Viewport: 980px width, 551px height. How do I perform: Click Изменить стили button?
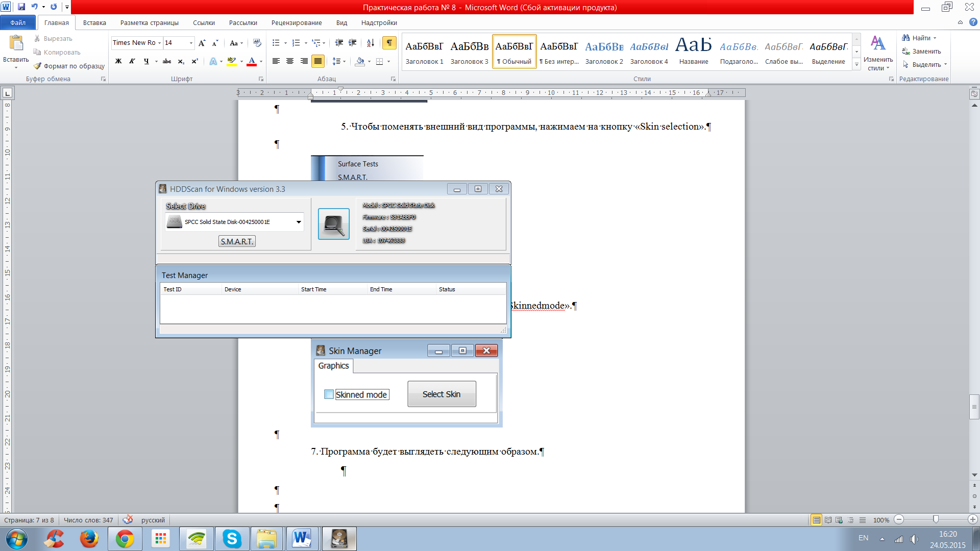(x=878, y=53)
